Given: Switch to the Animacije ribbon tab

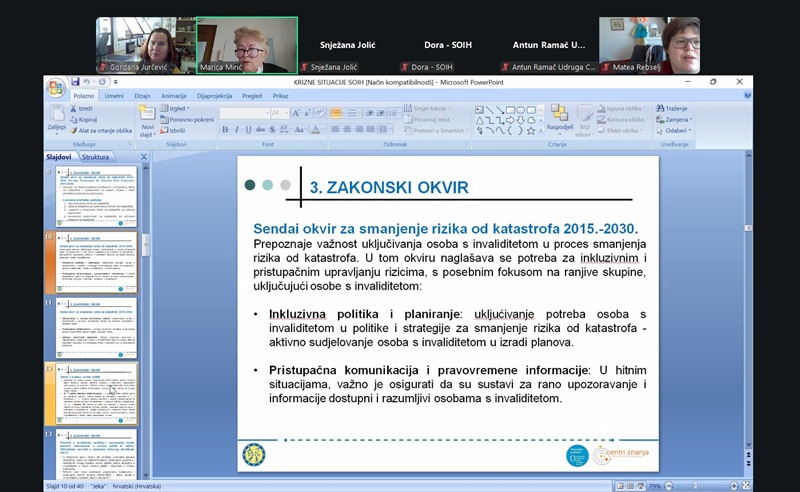Looking at the screenshot, I should [x=174, y=96].
